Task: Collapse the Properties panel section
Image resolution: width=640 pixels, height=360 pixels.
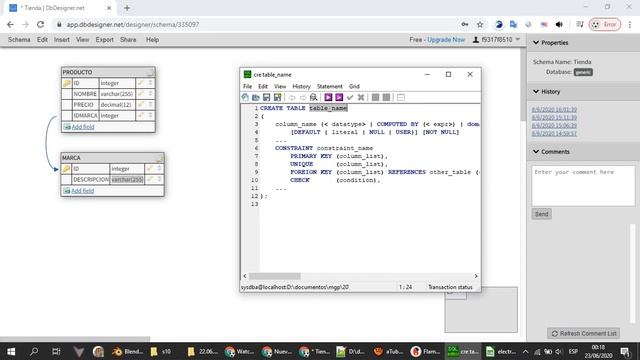Action: click(x=536, y=42)
